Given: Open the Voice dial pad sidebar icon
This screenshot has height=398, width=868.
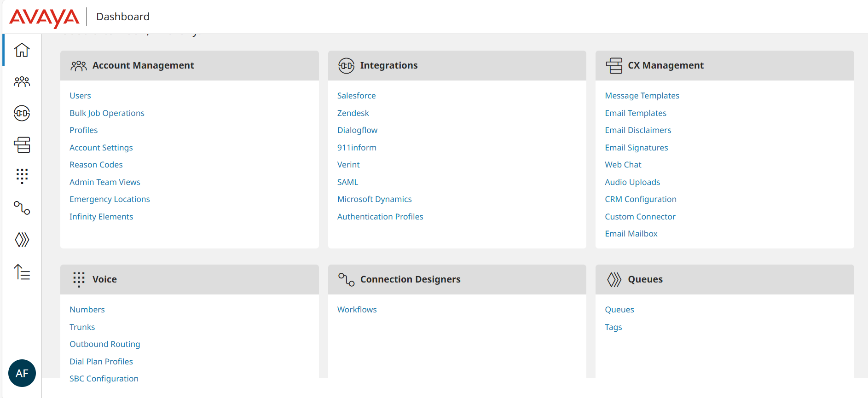Looking at the screenshot, I should point(22,176).
